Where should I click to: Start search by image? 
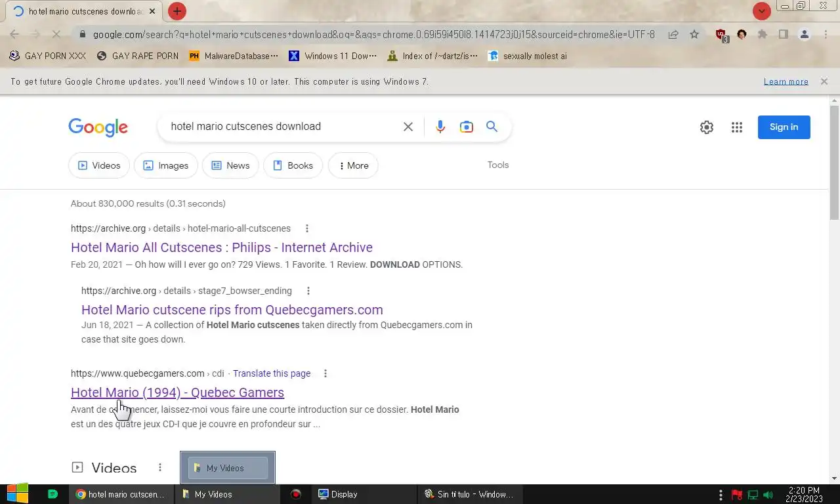click(x=467, y=127)
